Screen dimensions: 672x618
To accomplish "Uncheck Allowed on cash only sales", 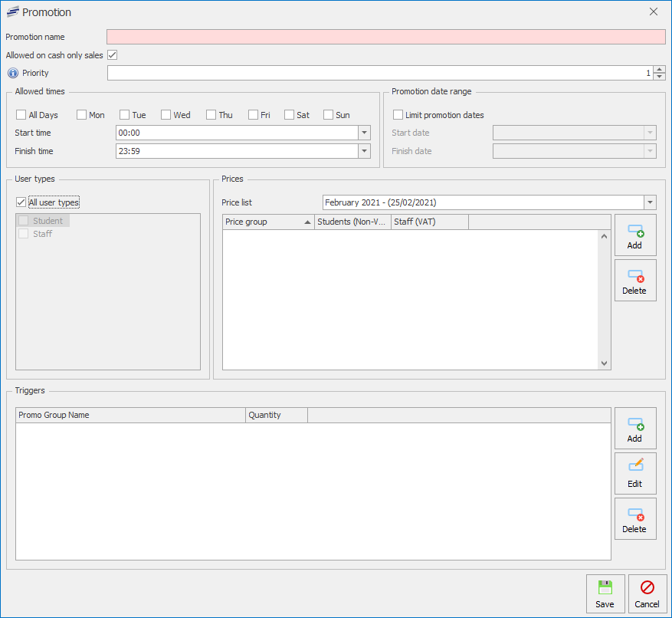I will point(112,55).
